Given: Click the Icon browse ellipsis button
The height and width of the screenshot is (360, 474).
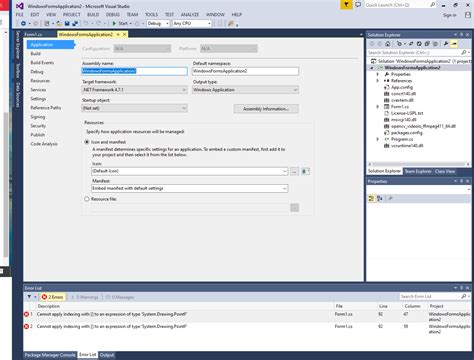Looking at the screenshot, I should tap(294, 171).
